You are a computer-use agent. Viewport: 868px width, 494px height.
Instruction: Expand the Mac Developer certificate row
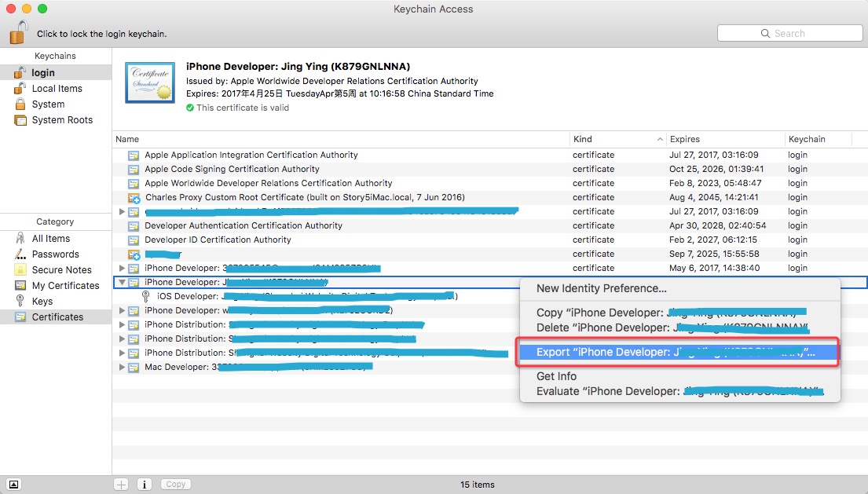122,367
